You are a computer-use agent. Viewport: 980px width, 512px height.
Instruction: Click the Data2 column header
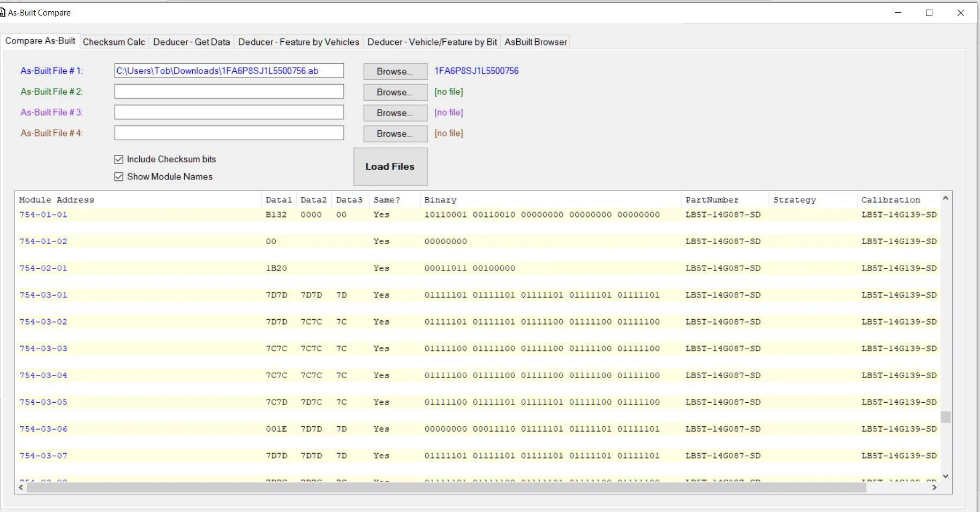tap(314, 200)
